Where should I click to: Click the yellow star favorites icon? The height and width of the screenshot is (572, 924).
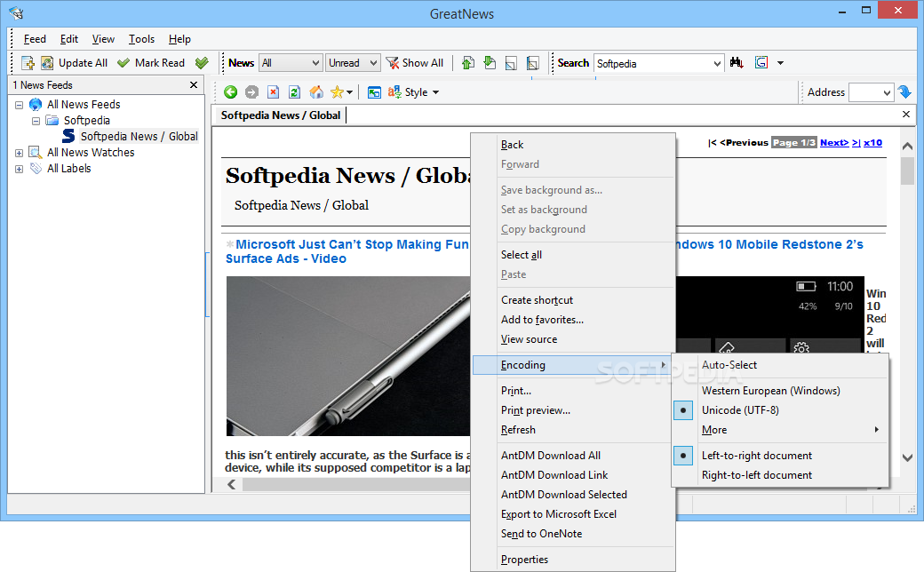[x=337, y=91]
